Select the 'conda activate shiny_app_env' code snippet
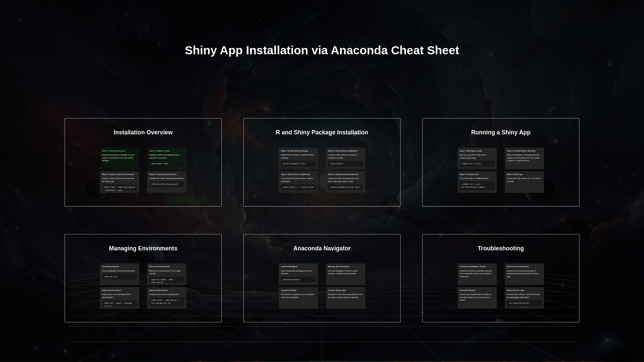This screenshot has width=644, height=362. 167,184
